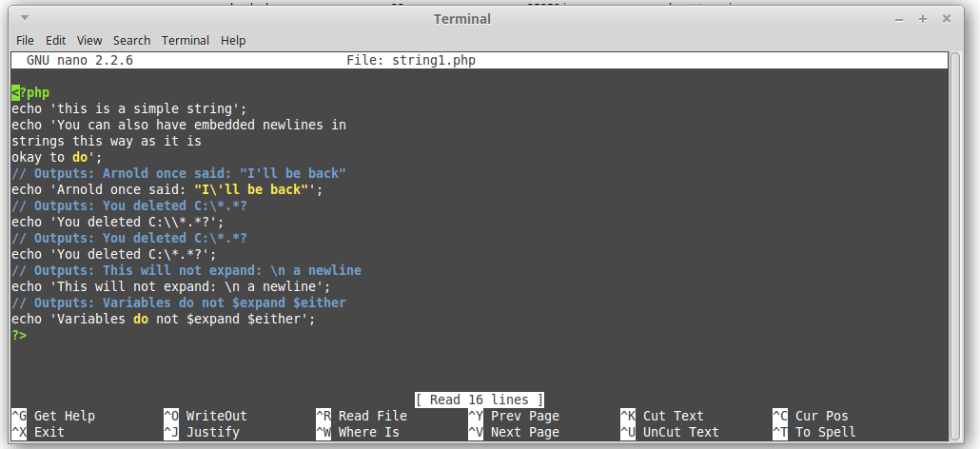The height and width of the screenshot is (449, 980).
Task: Click the echo 'You deleted C:\\*.*?' line
Action: [117, 222]
